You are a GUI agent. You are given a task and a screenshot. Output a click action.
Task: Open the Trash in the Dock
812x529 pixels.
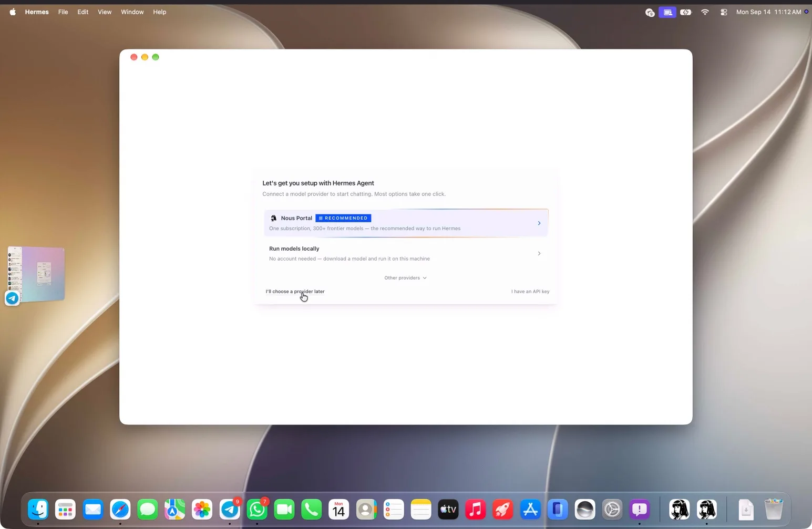[x=774, y=509]
